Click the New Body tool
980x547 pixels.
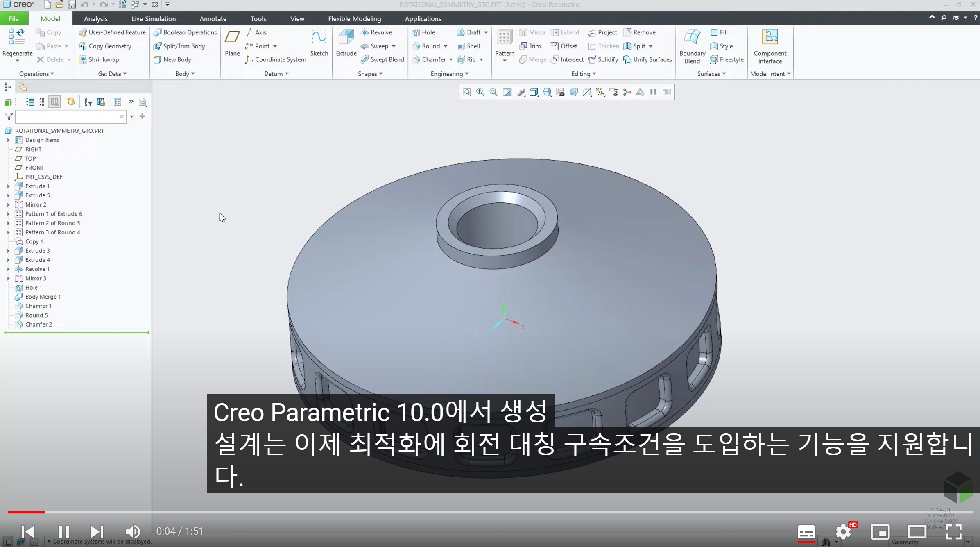(172, 59)
